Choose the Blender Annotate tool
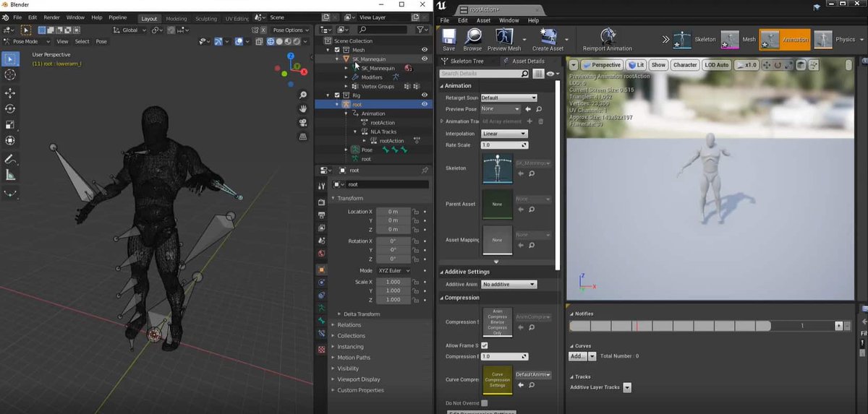The image size is (868, 414). 10,159
